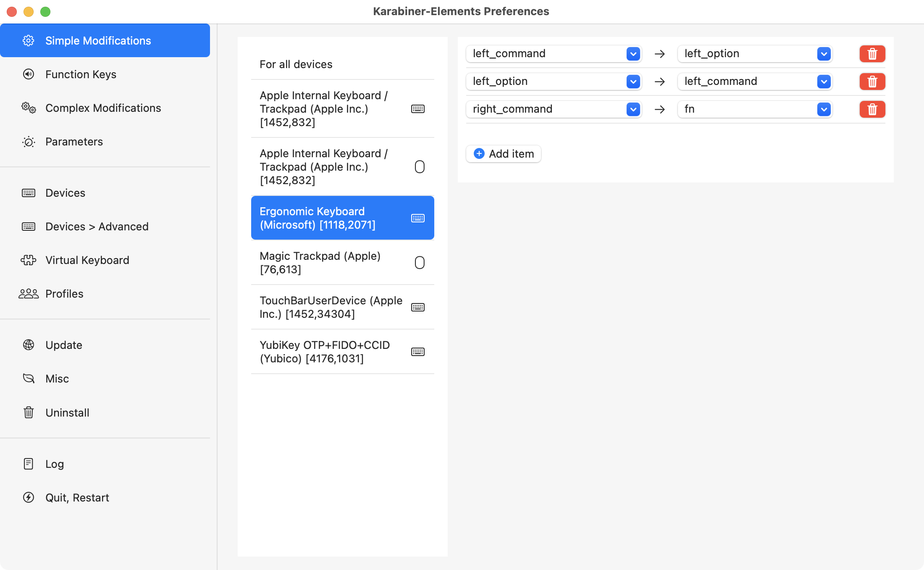This screenshot has width=924, height=570.
Task: Click keyboard icon on first Apple Internal Keyboard row
Action: tap(418, 109)
